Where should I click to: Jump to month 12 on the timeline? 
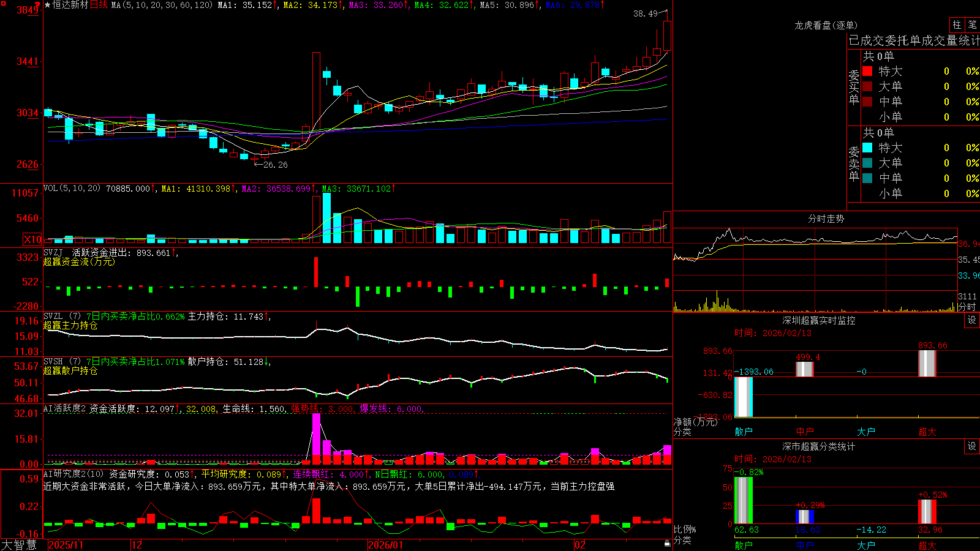click(137, 545)
